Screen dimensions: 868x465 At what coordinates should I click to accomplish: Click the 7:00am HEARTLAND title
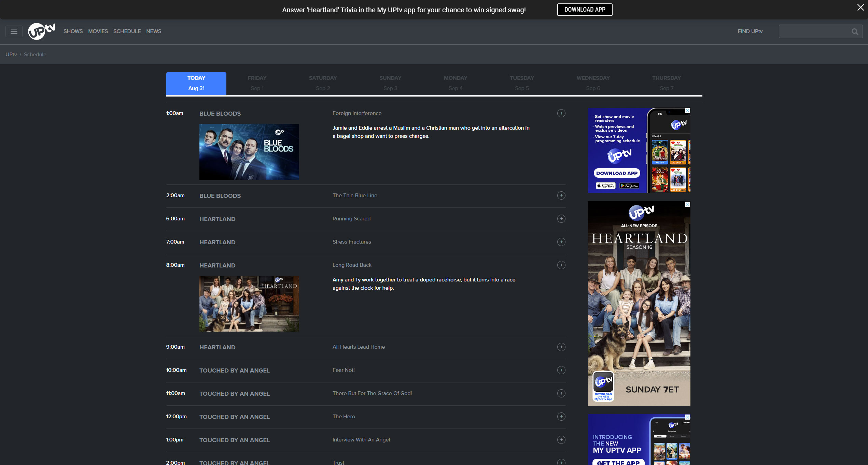coord(217,242)
